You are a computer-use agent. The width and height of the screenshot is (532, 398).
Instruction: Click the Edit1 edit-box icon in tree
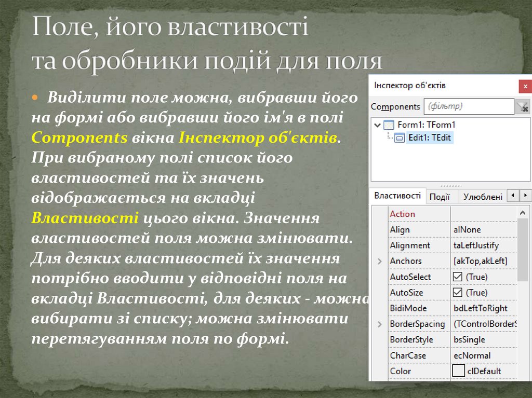(x=400, y=138)
